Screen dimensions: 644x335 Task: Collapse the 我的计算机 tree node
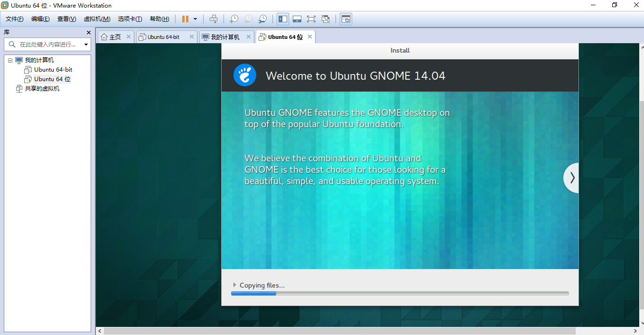(10, 60)
